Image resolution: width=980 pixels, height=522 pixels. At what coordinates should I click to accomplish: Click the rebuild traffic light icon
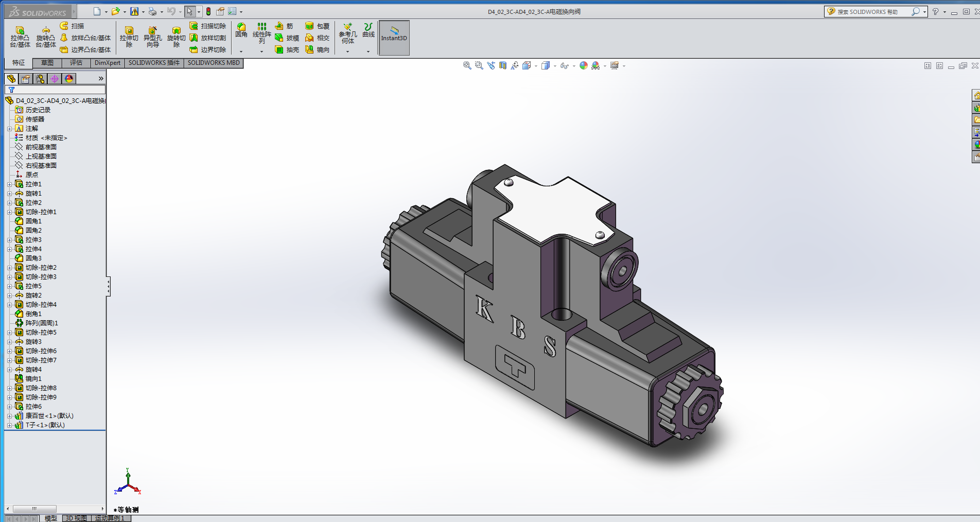(x=208, y=11)
